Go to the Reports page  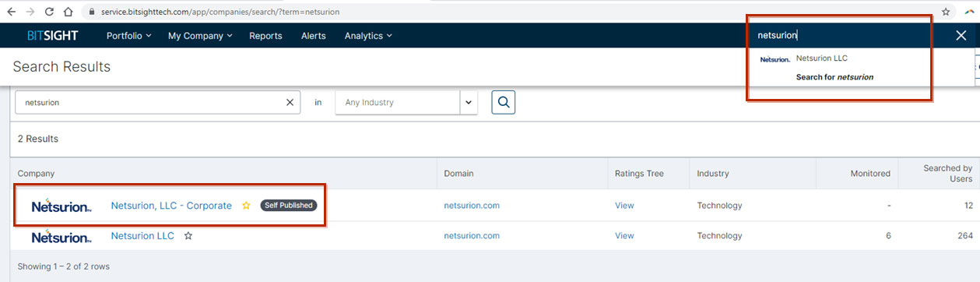point(265,36)
